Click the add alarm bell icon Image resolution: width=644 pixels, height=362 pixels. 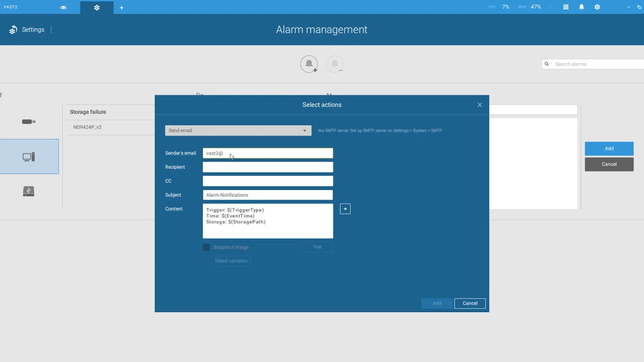click(309, 64)
